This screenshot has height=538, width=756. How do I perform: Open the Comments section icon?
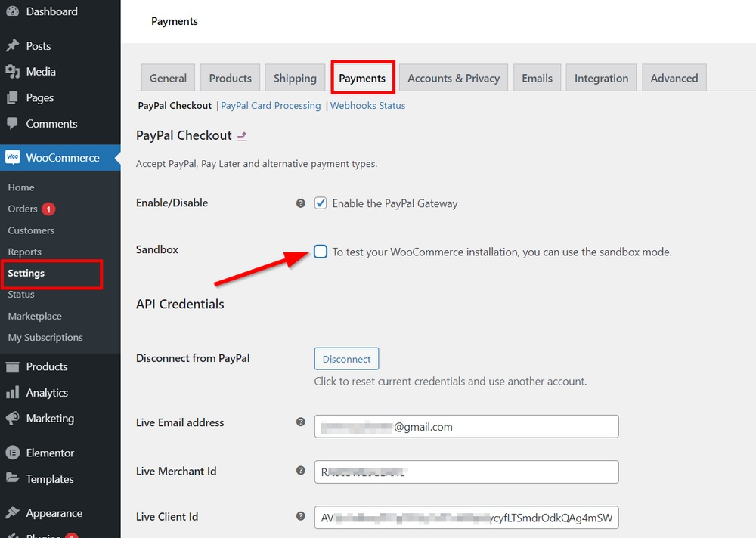coord(14,124)
